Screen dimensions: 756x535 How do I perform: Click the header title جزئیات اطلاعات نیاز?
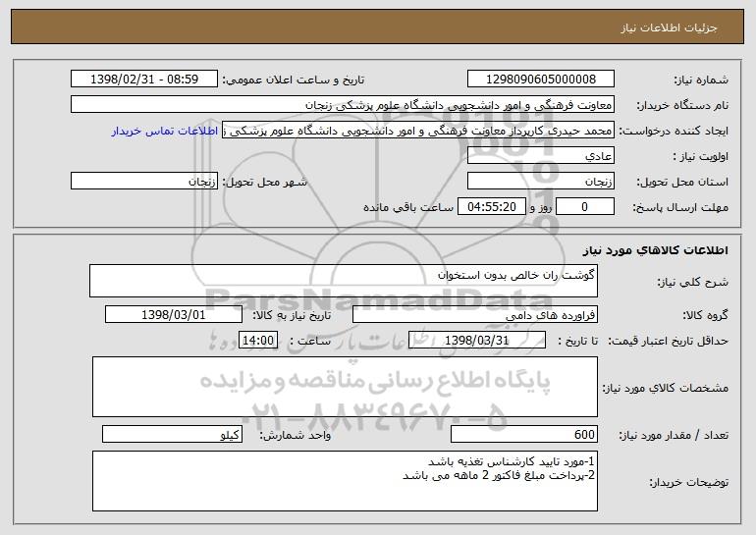669,27
